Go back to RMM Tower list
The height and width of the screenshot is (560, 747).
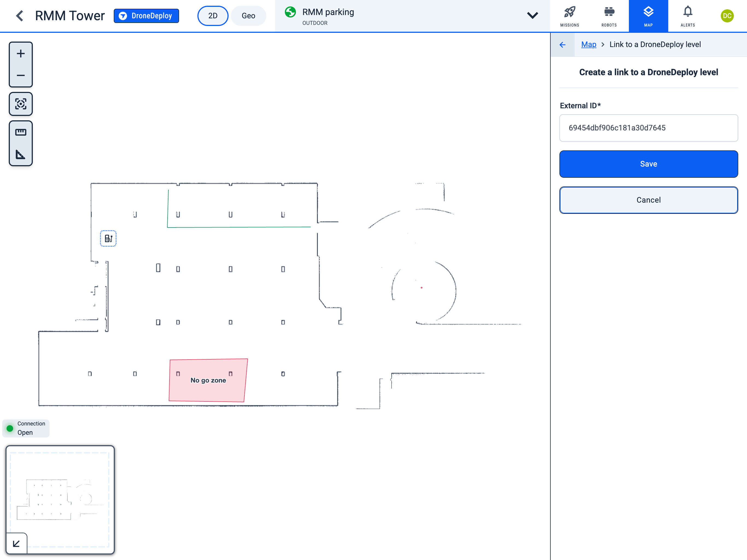pyautogui.click(x=20, y=16)
